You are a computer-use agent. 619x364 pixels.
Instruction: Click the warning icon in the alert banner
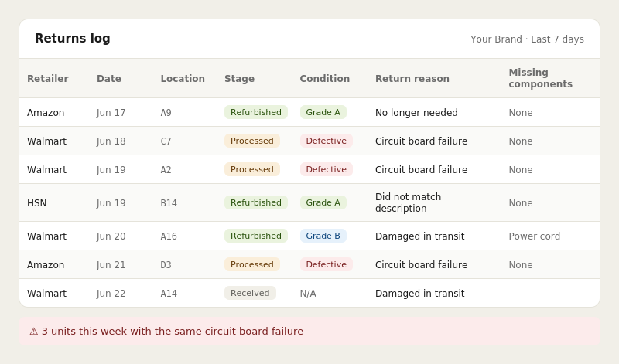[x=34, y=332]
